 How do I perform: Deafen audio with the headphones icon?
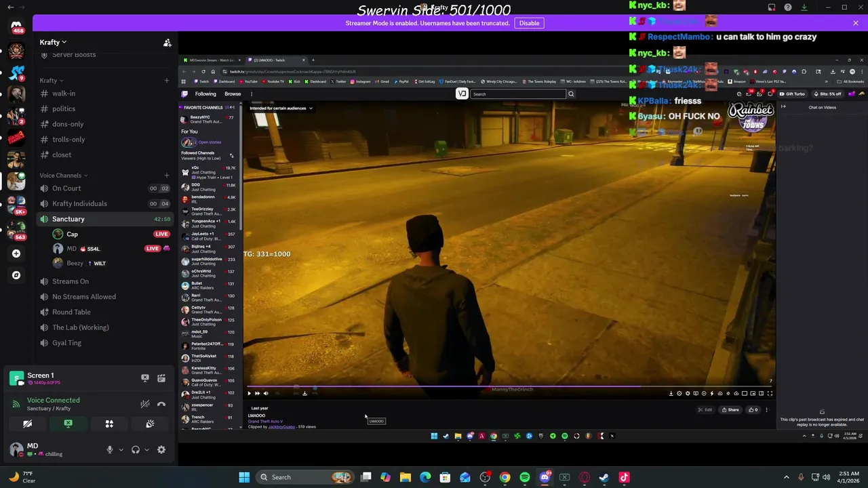136,449
